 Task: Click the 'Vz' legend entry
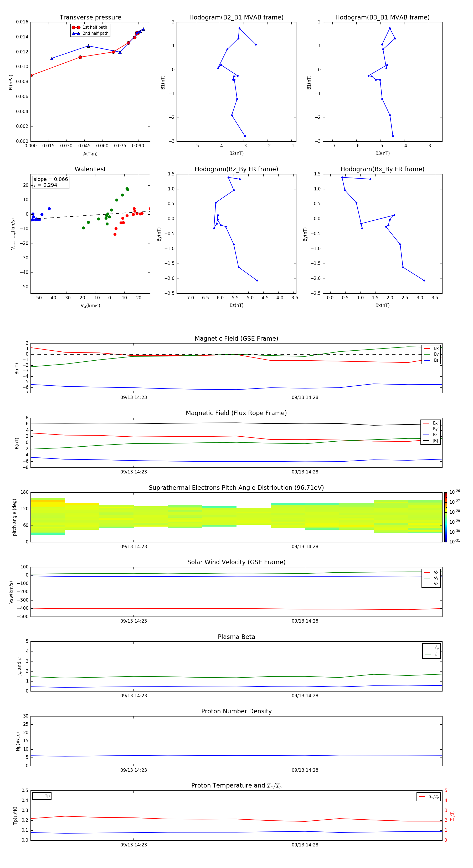click(431, 584)
